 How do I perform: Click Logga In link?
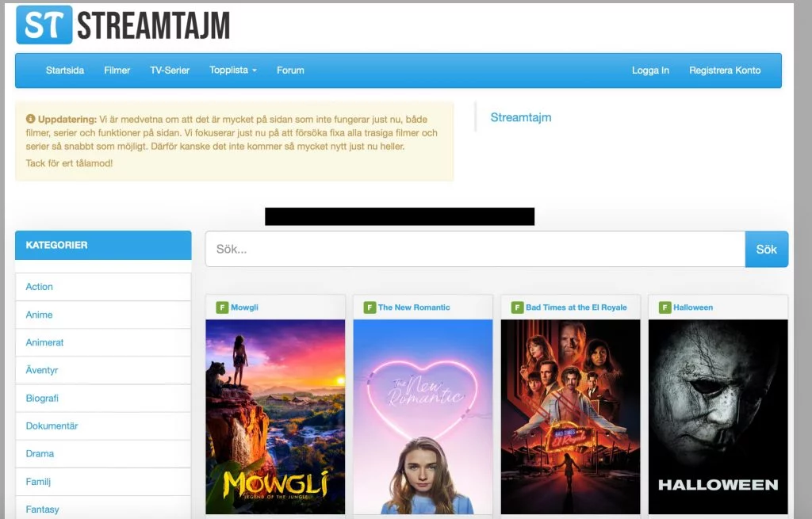(650, 71)
